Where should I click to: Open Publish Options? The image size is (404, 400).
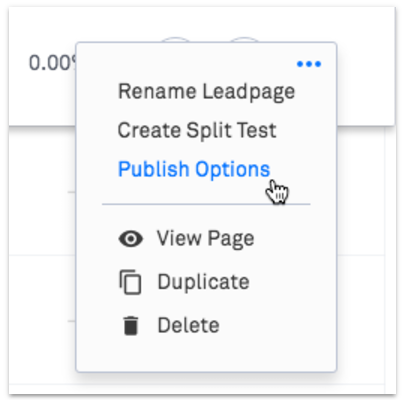194,169
